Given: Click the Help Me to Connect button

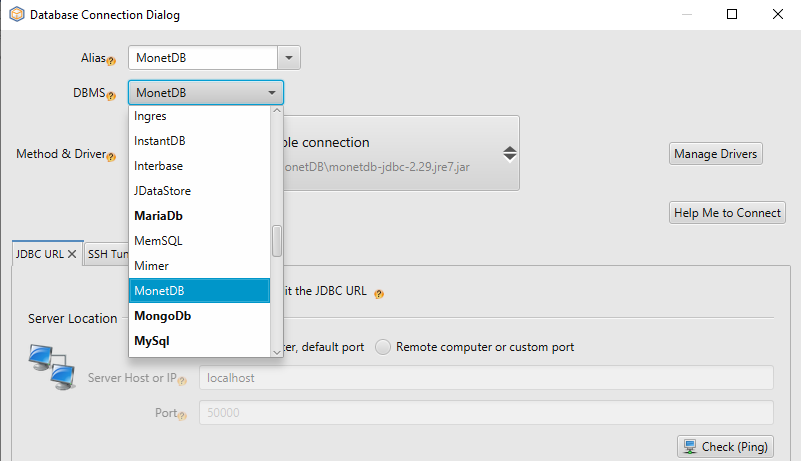Looking at the screenshot, I should coord(727,213).
